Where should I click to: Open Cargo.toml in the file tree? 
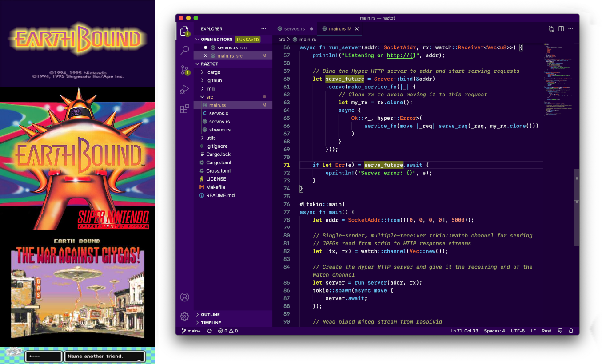(219, 162)
